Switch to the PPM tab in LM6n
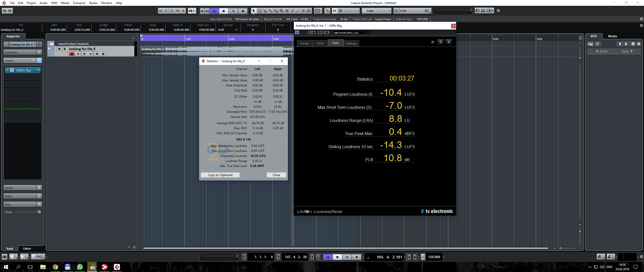Viewport: 644px width, 272px height. coord(320,43)
